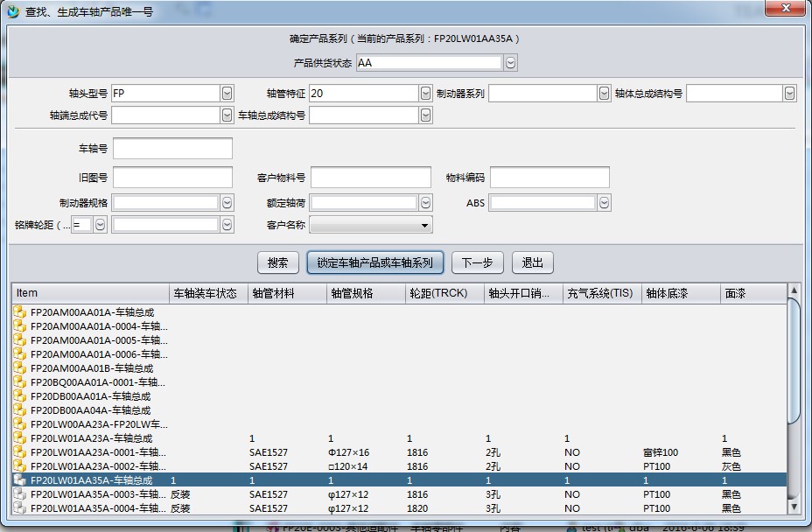Expand the 轴头型号 dropdown arrow
Screen dimensions: 812x532
(227, 93)
